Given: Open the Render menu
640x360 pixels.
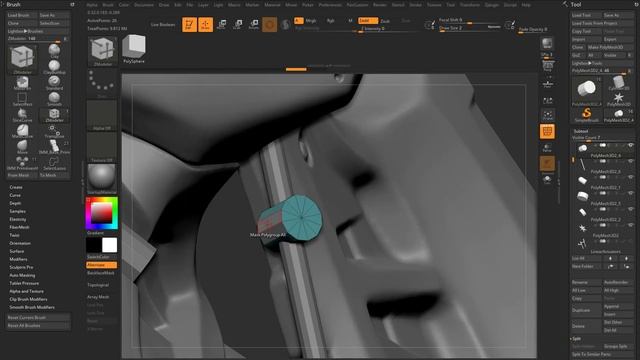Looking at the screenshot, I should (380, 5).
